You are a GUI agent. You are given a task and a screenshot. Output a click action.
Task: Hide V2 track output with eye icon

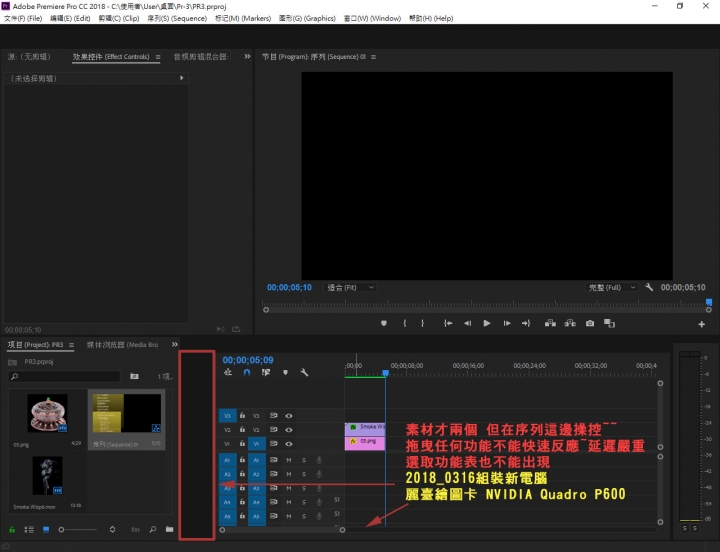click(288, 430)
